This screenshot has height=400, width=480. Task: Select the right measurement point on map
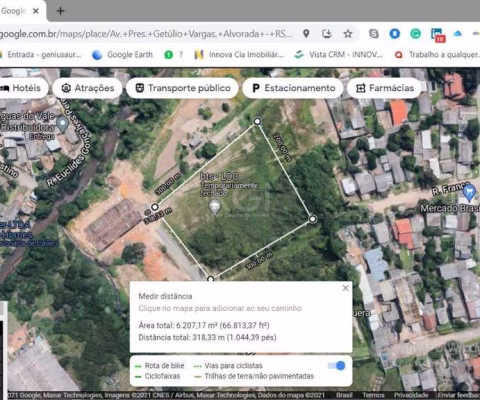click(312, 219)
